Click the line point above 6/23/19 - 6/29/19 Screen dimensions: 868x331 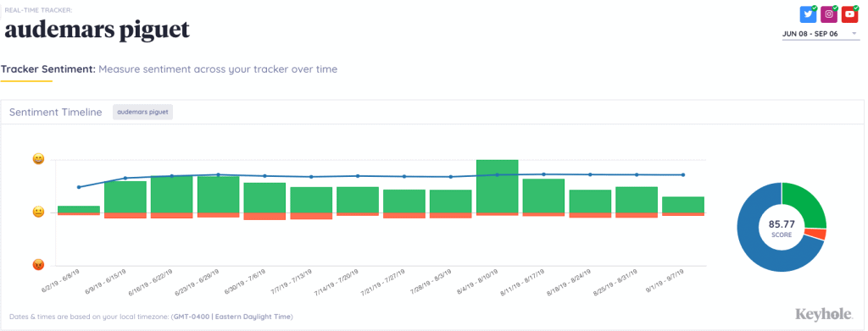point(218,174)
